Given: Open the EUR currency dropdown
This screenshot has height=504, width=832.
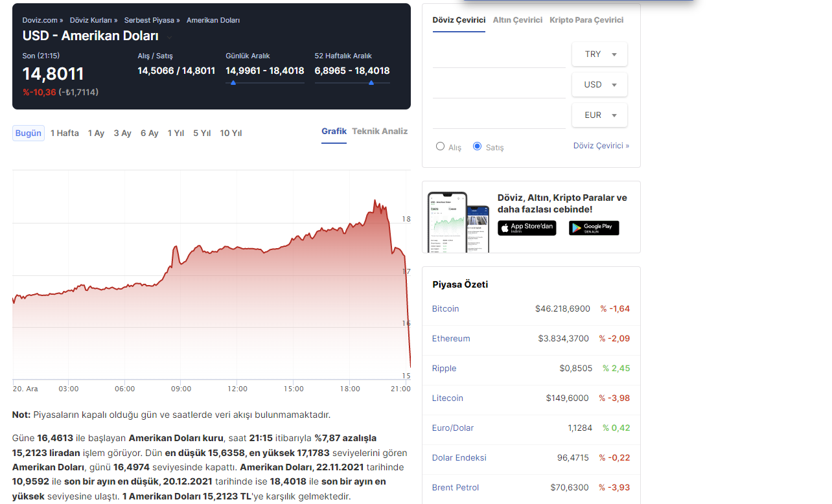Looking at the screenshot, I should pos(599,115).
